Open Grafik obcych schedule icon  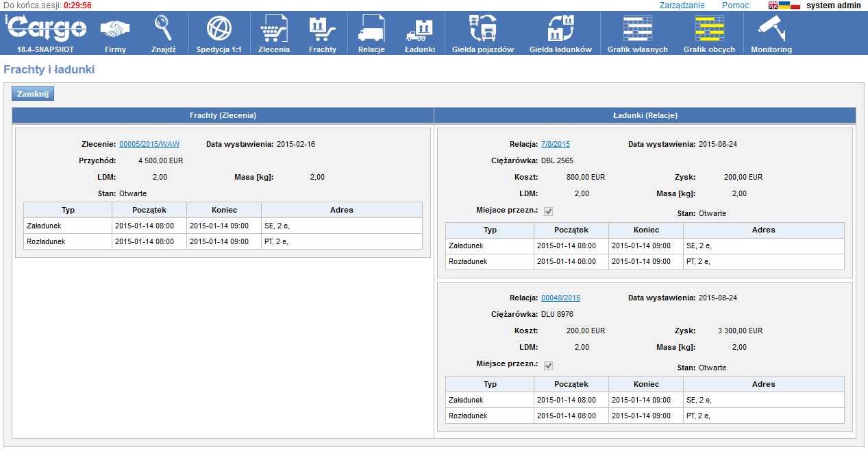(709, 29)
